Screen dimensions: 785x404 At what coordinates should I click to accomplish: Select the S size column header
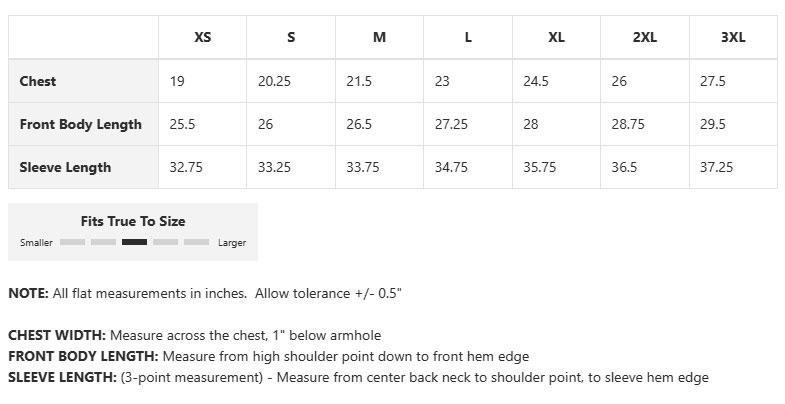tap(291, 38)
